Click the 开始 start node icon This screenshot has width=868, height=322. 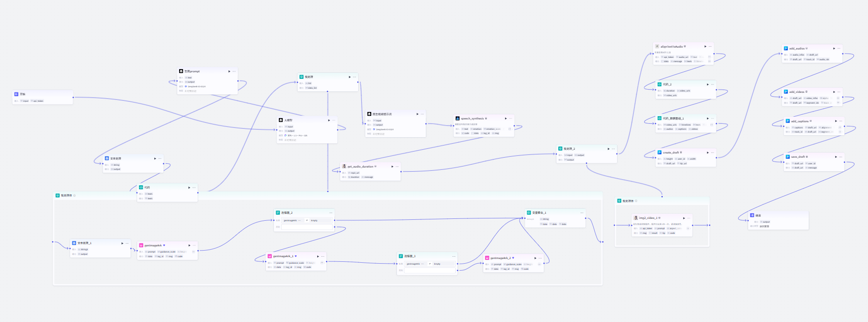click(x=16, y=94)
